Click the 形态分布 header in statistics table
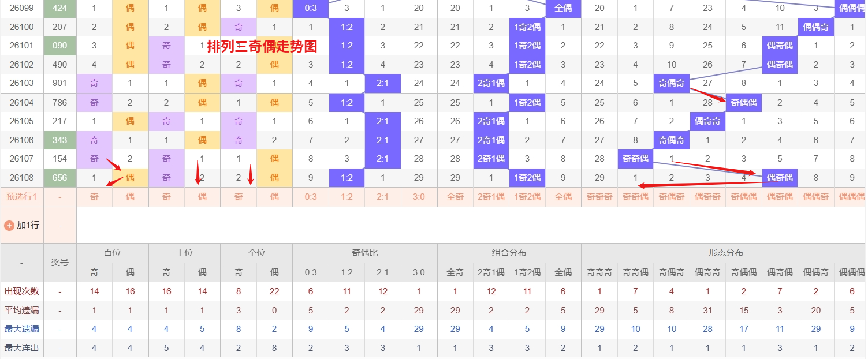Screen dimensions: 868x359 click(725, 253)
